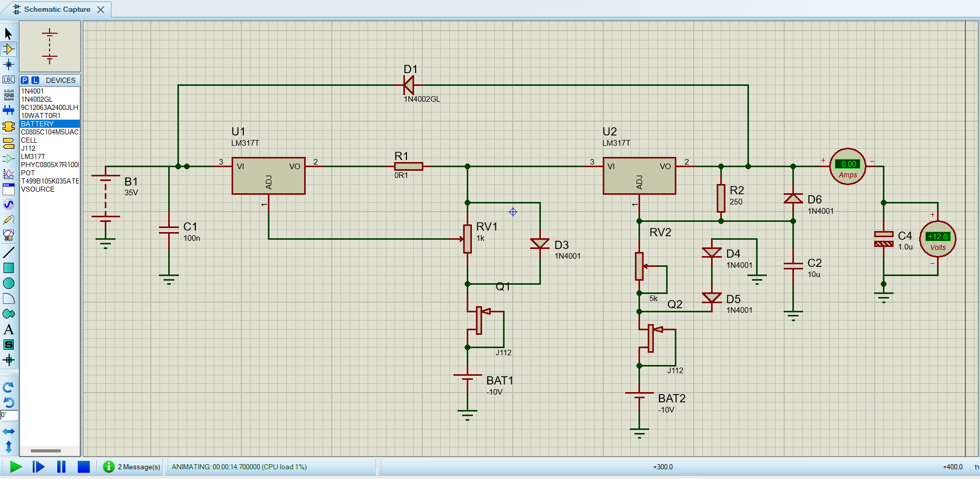The height and width of the screenshot is (479, 980).
Task: Select the Selection Mode arrow tool
Action: [x=8, y=34]
